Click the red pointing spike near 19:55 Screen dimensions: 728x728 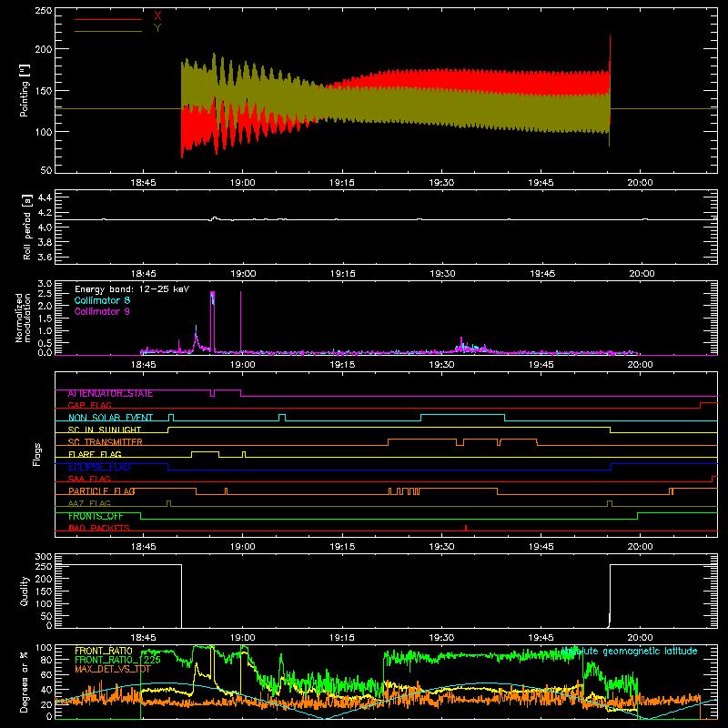(x=610, y=54)
